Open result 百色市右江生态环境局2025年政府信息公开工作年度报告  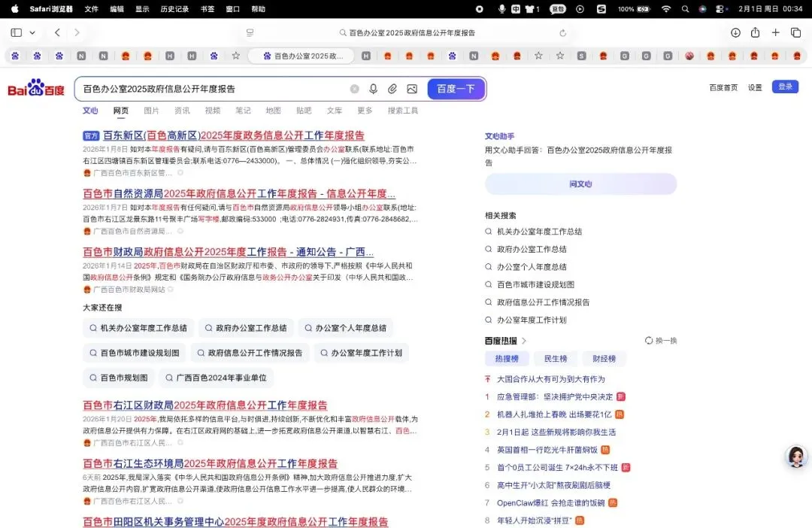pyautogui.click(x=211, y=463)
